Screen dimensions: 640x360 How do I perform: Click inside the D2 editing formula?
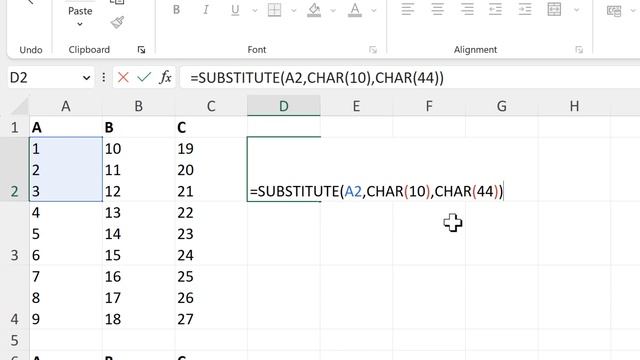(377, 191)
